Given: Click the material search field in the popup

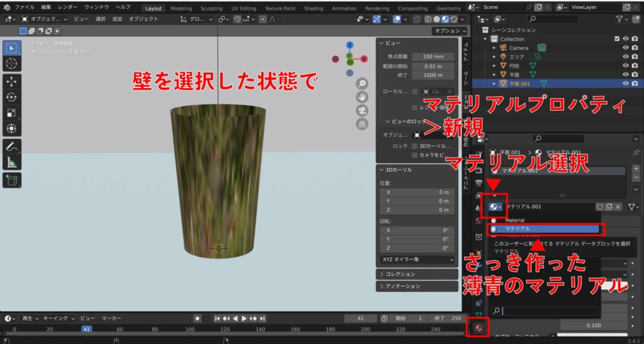Looking at the screenshot, I should coord(548,311).
